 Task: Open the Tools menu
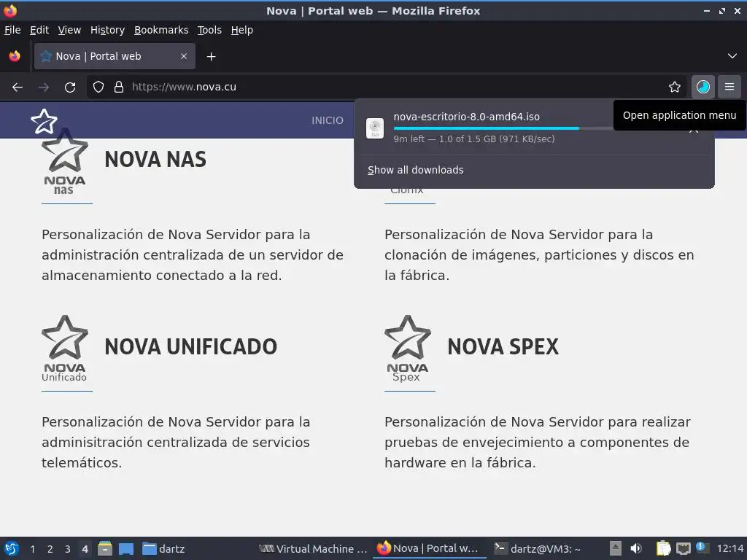point(209,30)
